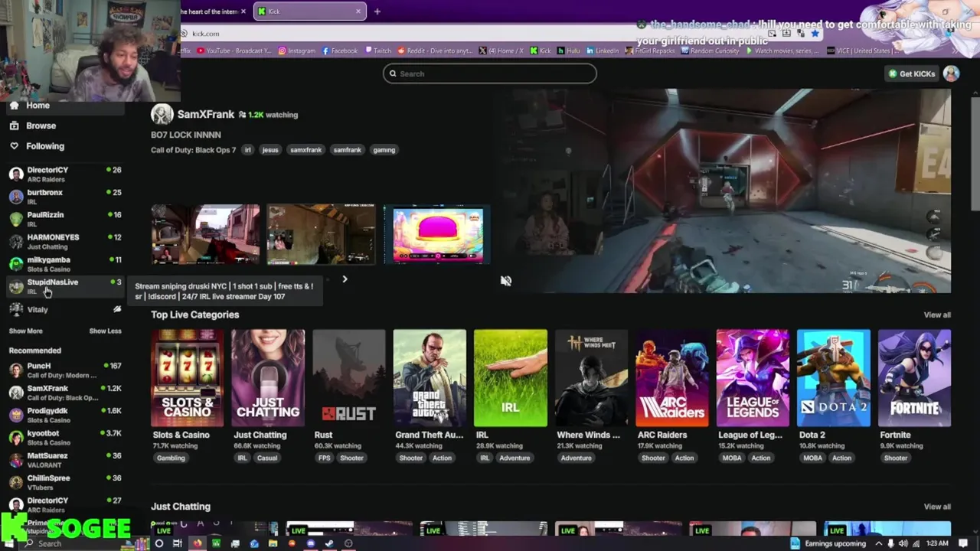Open Prodigyddk recommended channel avatar

(x=16, y=415)
